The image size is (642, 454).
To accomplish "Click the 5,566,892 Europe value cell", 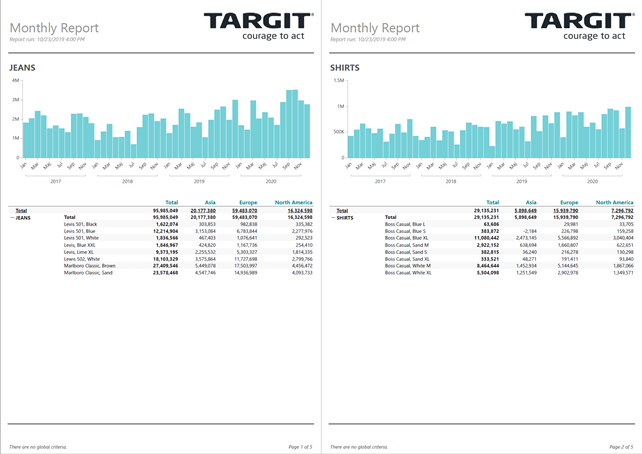I will pyautogui.click(x=568, y=238).
